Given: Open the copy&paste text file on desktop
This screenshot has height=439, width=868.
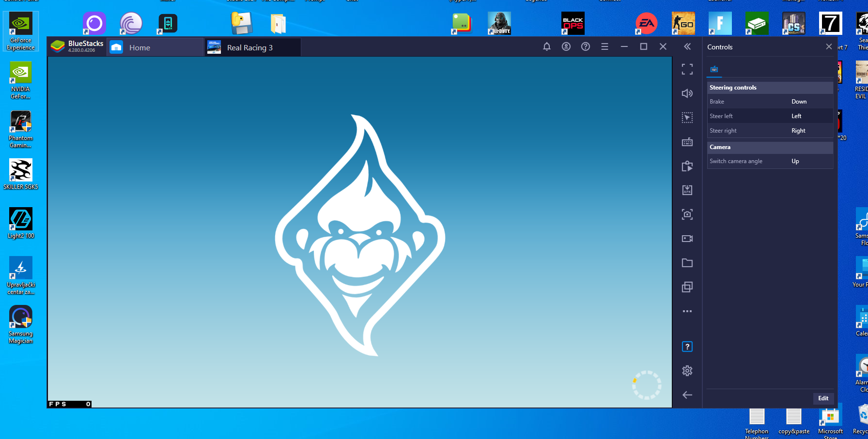Looking at the screenshot, I should pyautogui.click(x=794, y=421).
